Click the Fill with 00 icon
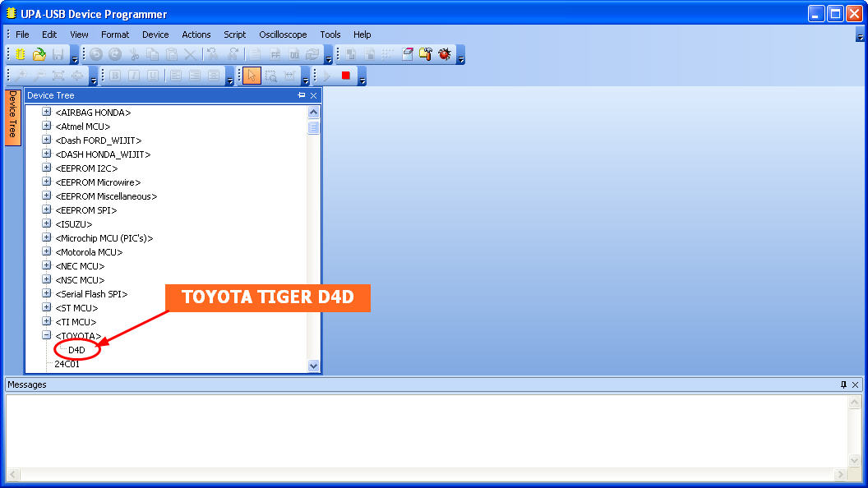This screenshot has height=488, width=868. coord(294,54)
